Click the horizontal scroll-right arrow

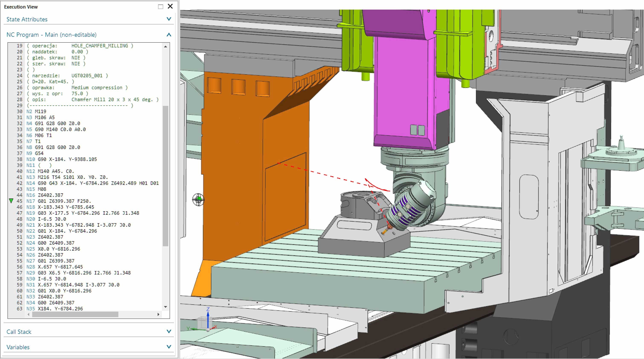point(158,314)
